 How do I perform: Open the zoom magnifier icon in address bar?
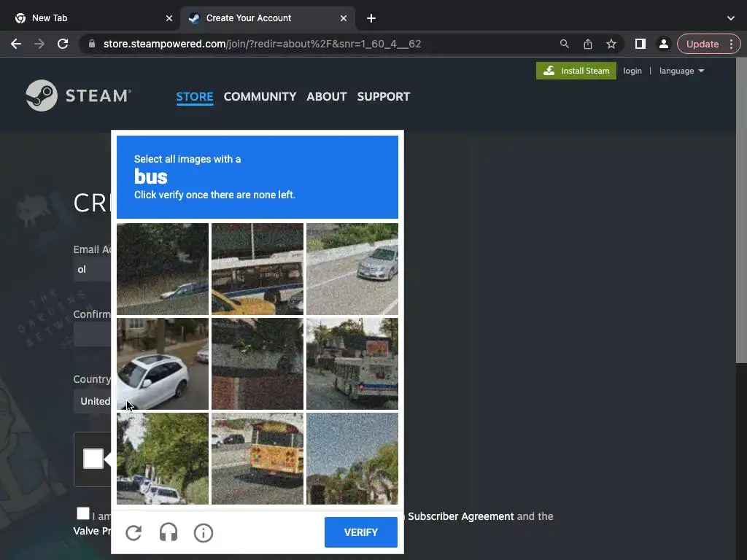(565, 44)
